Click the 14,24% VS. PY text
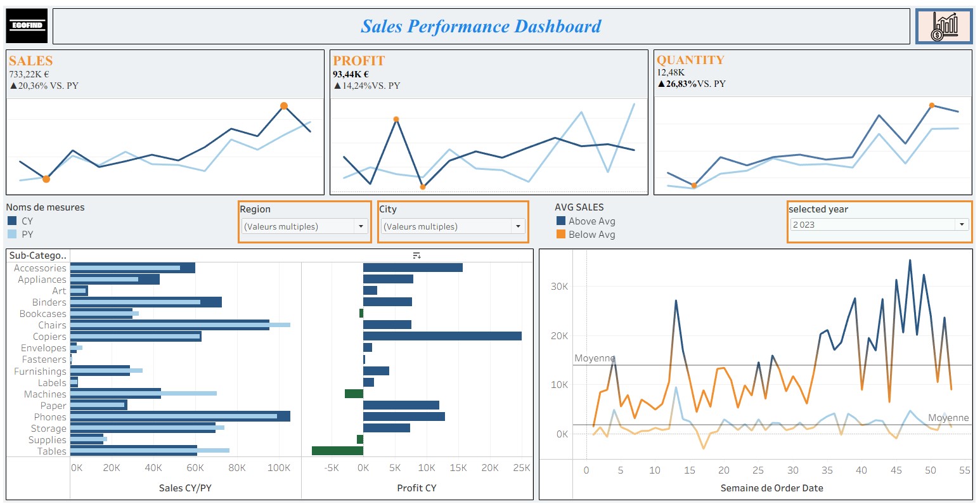This screenshot has width=980, height=504. [367, 86]
